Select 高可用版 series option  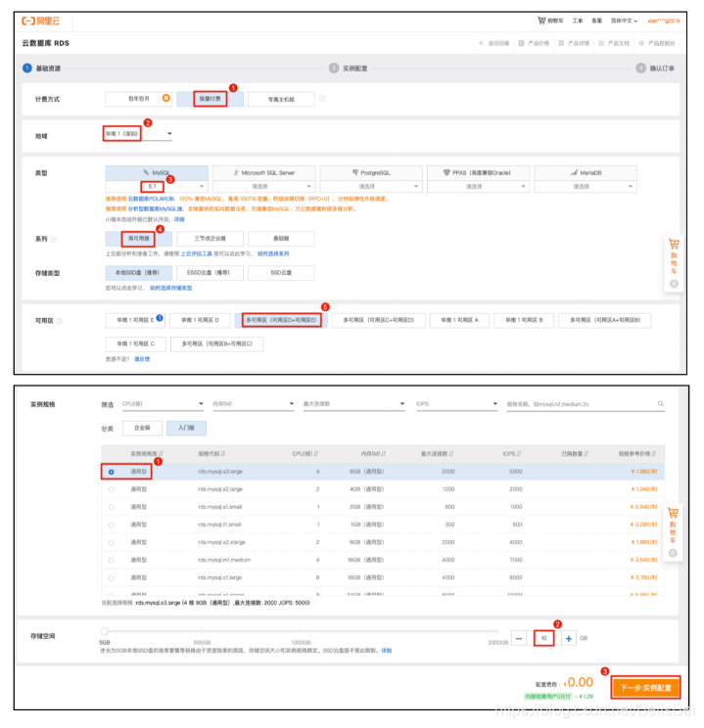(138, 239)
